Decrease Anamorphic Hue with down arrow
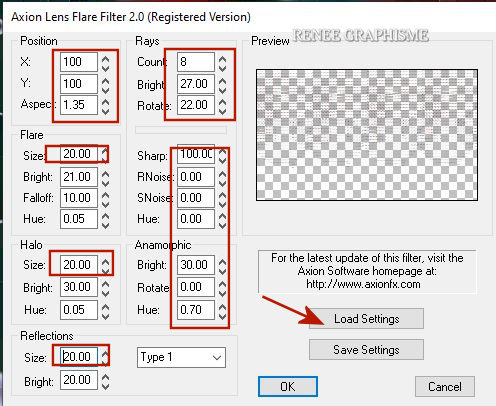Screen dimensions: 496x406 (222, 316)
